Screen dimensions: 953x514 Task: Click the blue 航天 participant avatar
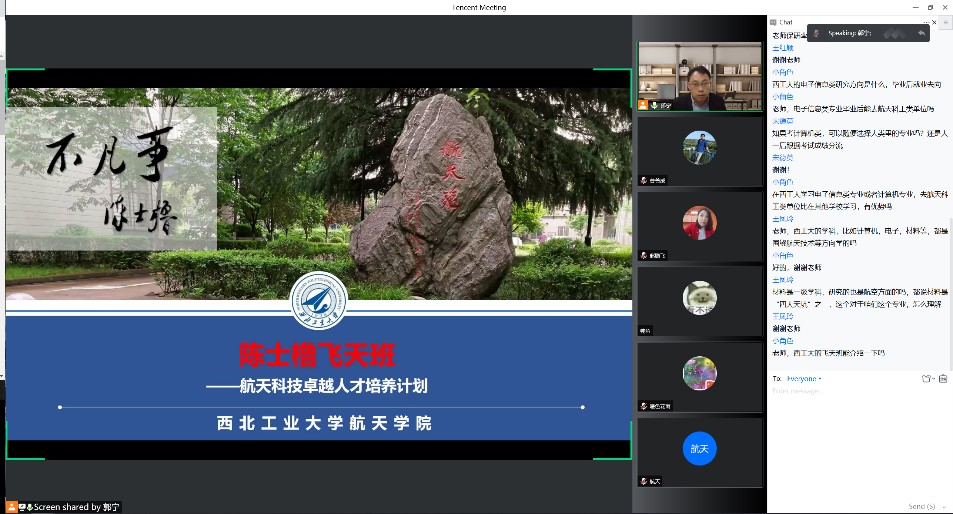pyautogui.click(x=700, y=449)
